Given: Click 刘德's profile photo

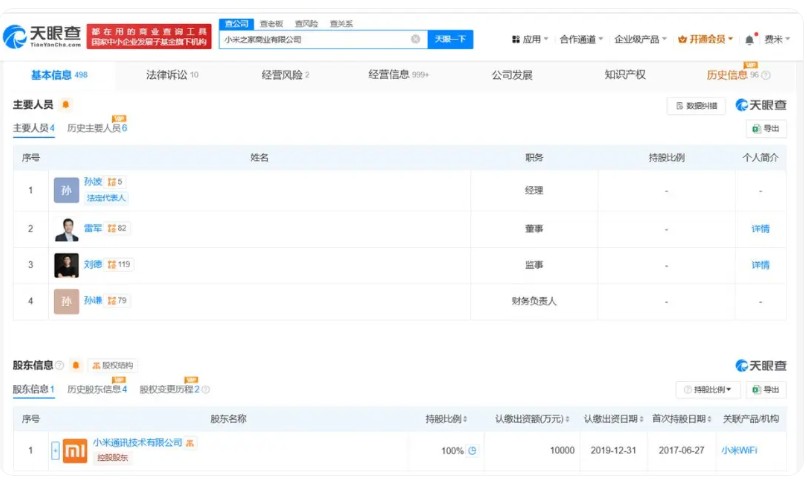Looking at the screenshot, I should 66,265.
